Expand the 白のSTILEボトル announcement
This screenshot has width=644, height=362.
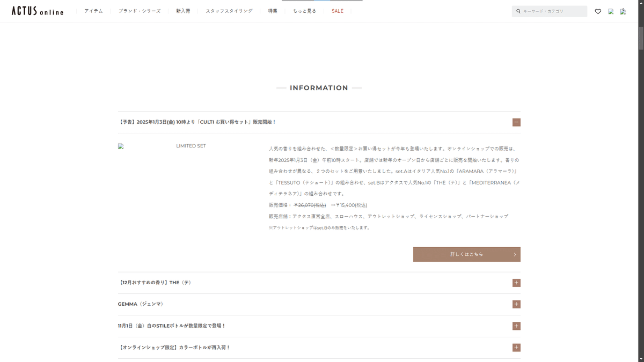tap(516, 326)
